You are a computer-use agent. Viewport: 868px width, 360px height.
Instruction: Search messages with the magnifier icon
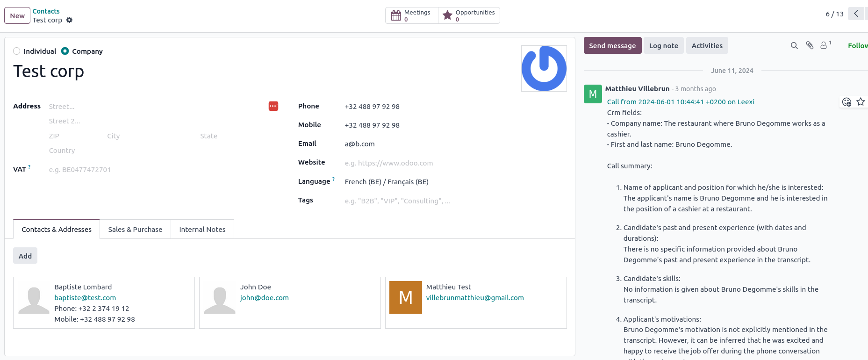[794, 45]
